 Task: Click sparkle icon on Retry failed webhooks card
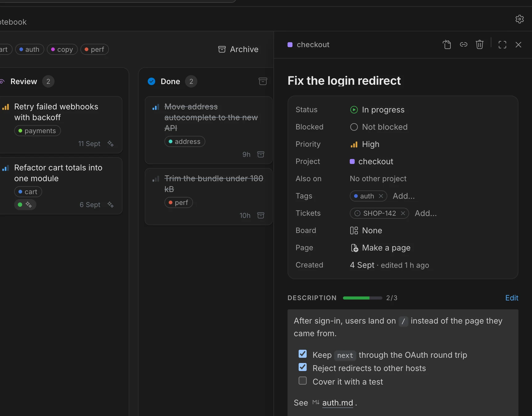pyautogui.click(x=111, y=144)
